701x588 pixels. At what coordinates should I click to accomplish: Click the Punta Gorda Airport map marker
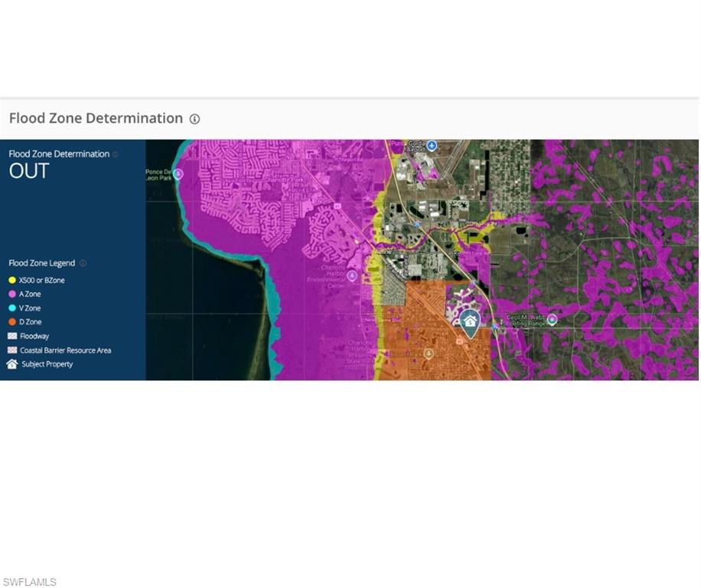(432, 145)
